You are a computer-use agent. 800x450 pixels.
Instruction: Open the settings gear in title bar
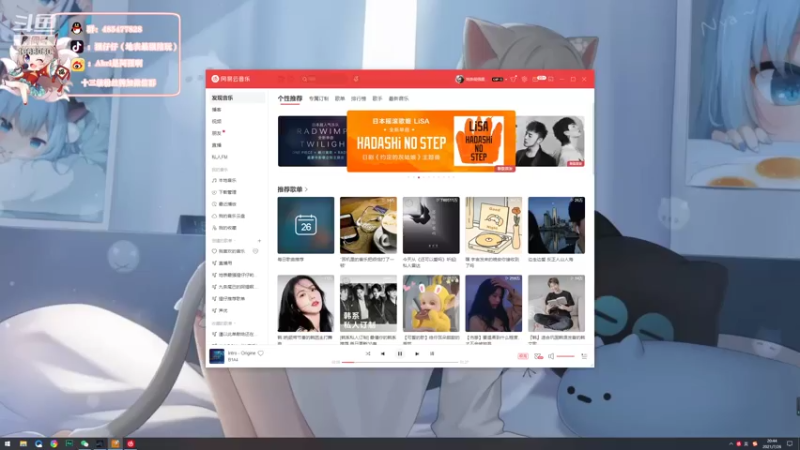pos(524,79)
